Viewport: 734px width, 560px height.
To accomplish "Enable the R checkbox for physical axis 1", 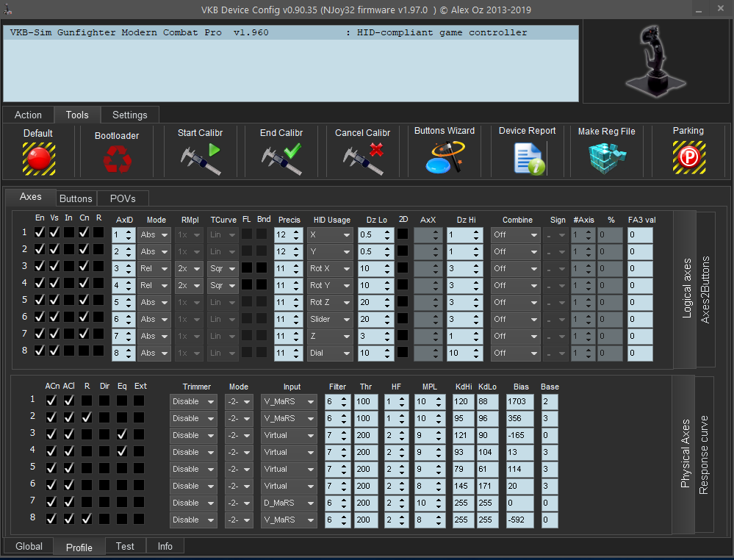I will [x=87, y=401].
